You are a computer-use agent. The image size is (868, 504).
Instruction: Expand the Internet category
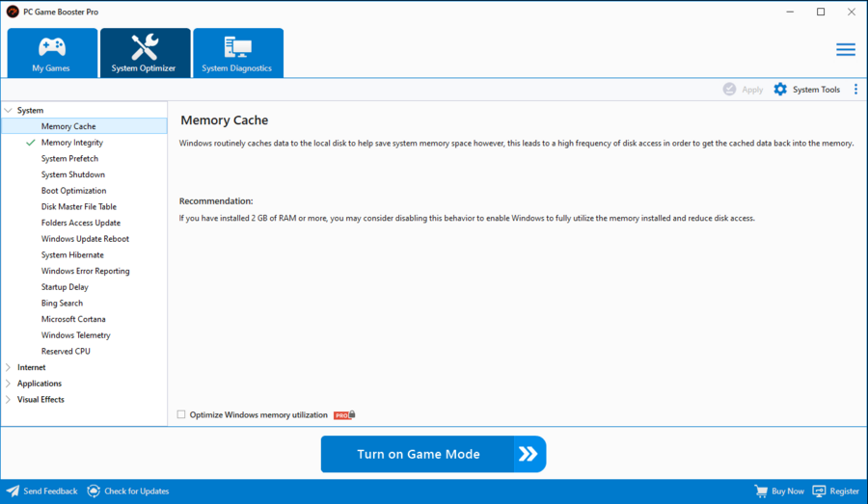coord(9,367)
